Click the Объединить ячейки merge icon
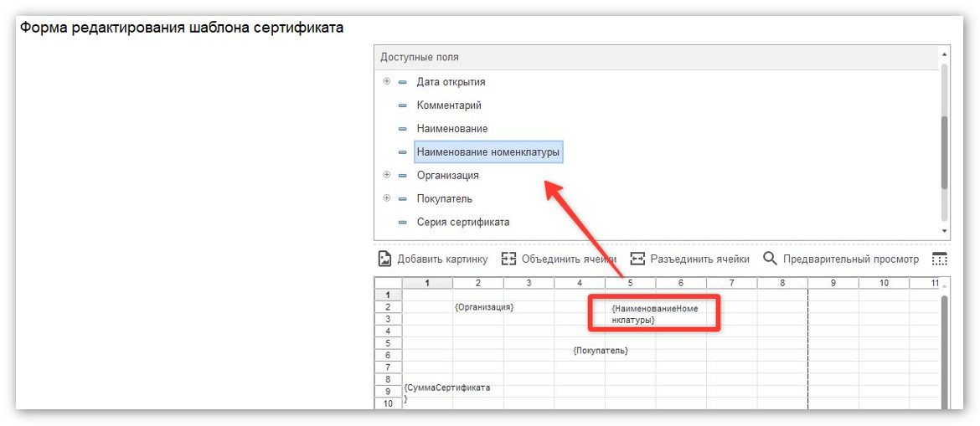This screenshot has width=980, height=426. point(508,259)
